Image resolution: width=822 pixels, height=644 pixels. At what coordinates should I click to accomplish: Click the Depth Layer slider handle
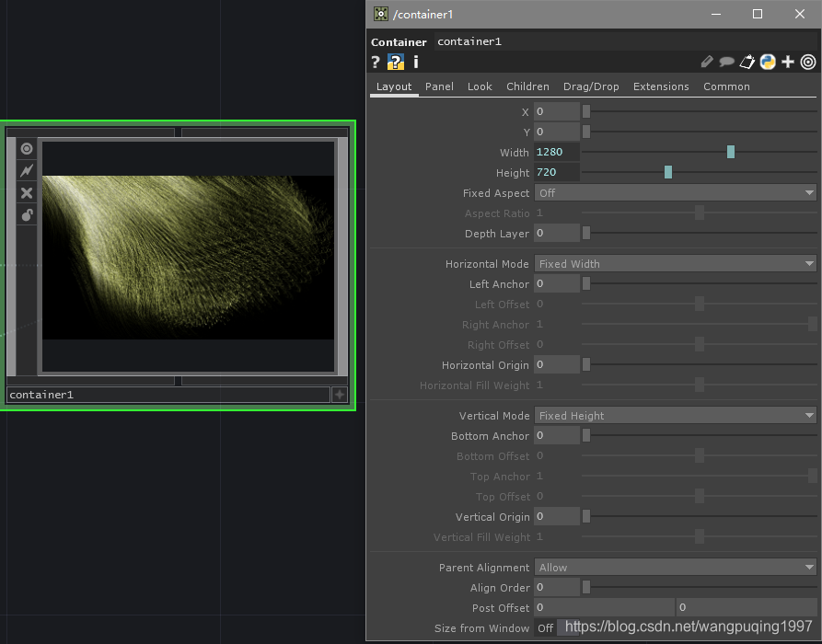tap(586, 233)
